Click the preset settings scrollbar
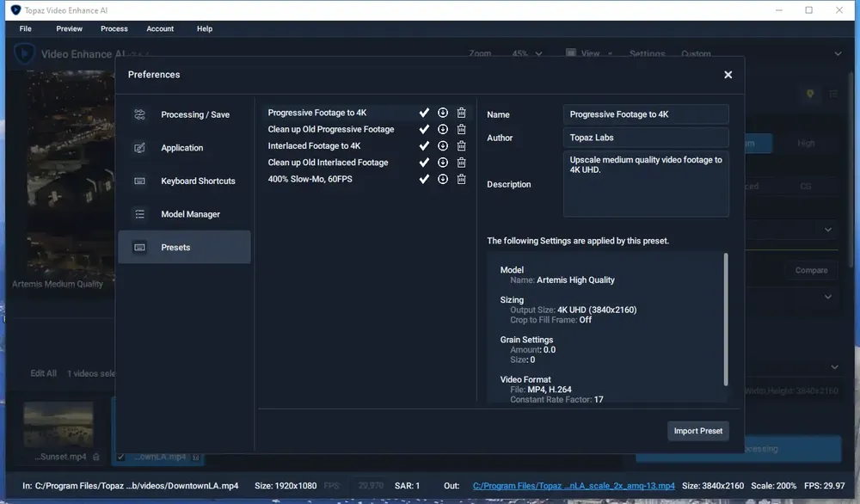 pos(726,319)
